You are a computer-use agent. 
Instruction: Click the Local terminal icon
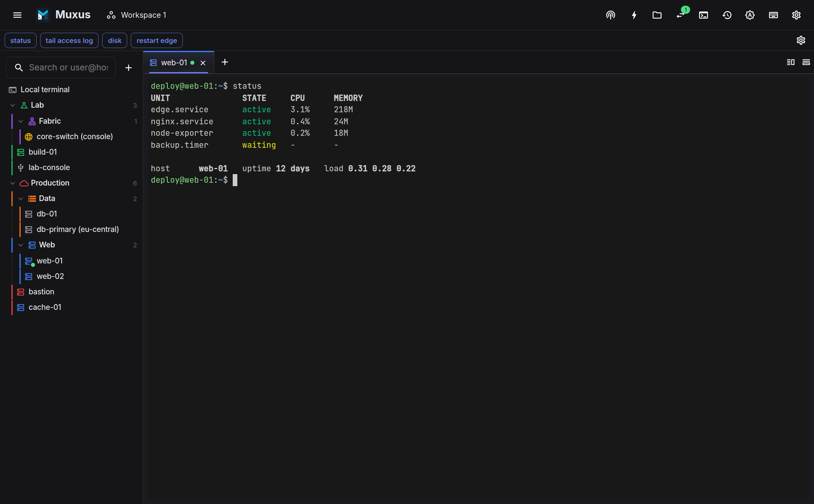click(13, 90)
